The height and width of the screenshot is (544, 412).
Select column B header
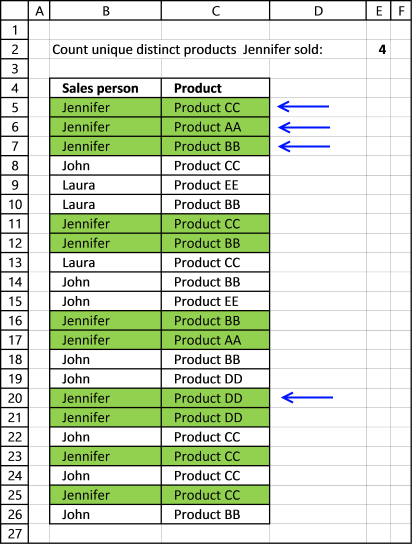click(105, 11)
